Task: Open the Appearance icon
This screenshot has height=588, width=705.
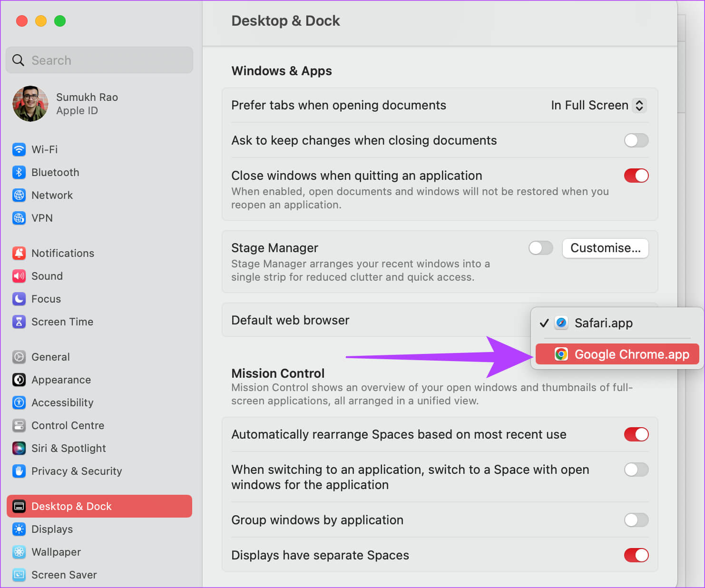Action: point(19,380)
